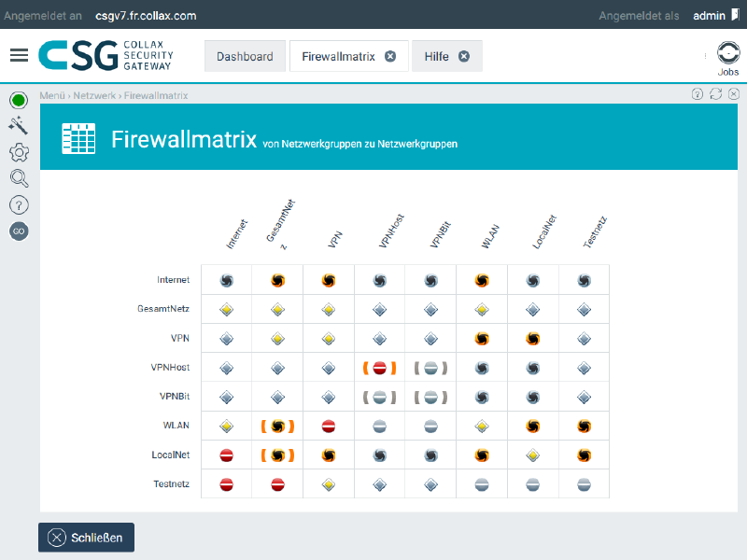Click the Schließen button at the bottom
This screenshot has width=747, height=560.
pos(86,537)
